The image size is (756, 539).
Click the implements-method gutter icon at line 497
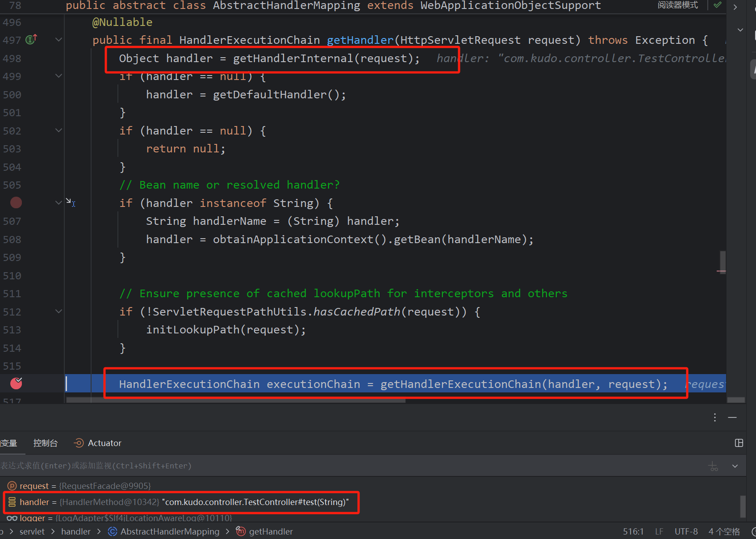31,40
